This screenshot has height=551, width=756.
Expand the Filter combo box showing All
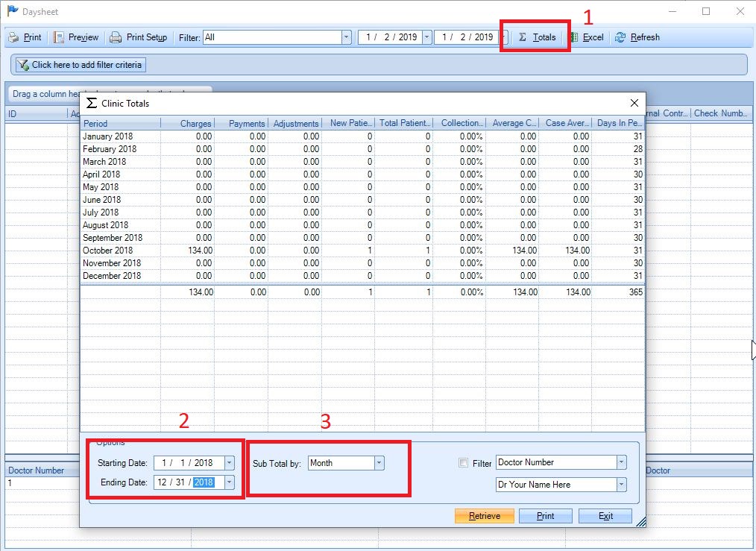click(345, 37)
